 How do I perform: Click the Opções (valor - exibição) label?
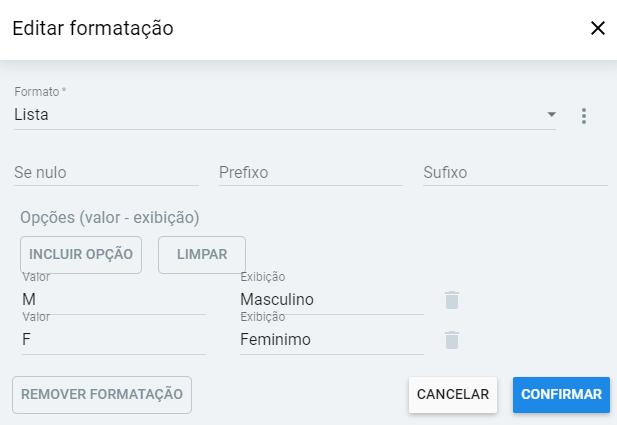[110, 217]
